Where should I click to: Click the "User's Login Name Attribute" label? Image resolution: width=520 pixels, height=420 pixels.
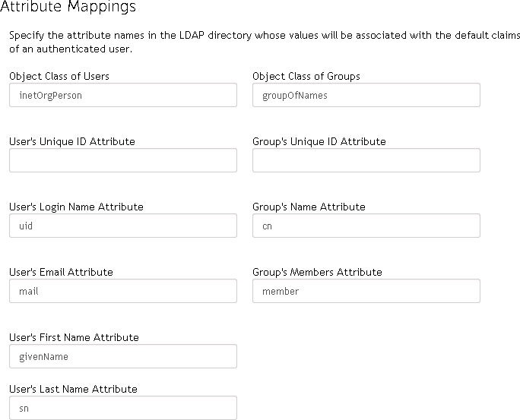click(x=76, y=207)
